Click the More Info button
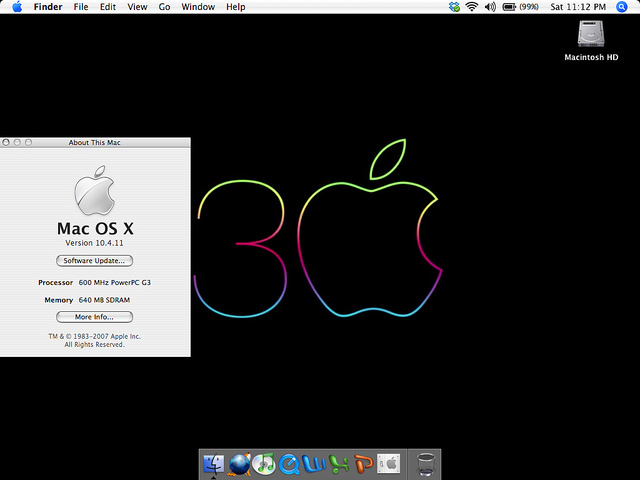 click(x=94, y=317)
